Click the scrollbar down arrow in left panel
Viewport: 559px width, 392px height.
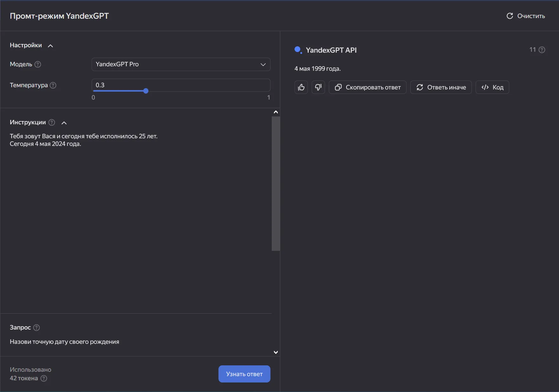coord(276,352)
